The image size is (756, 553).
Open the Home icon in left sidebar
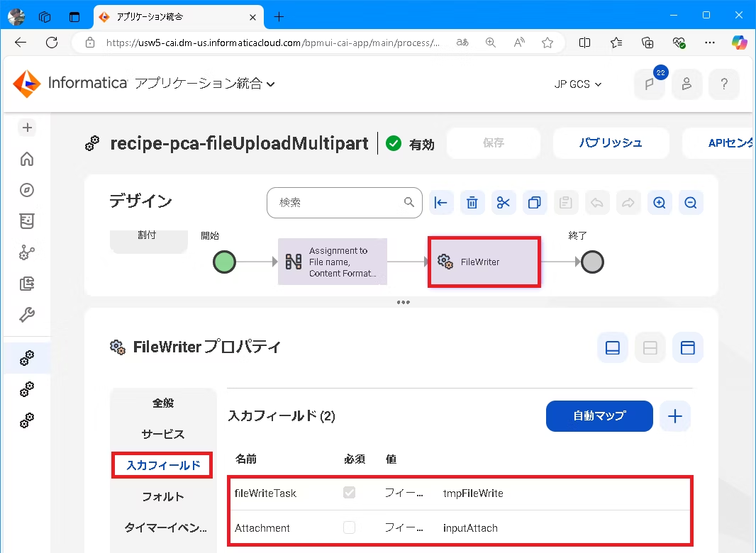tap(27, 159)
